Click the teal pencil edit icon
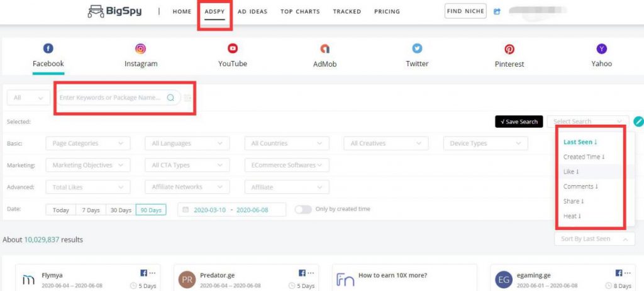The image size is (644, 291). click(639, 122)
